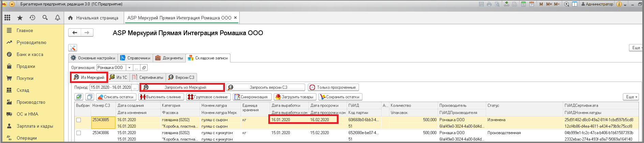Open the calculator icon in the title bar
Screen dimensions: 644x143
pyautogui.click(x=523, y=4)
